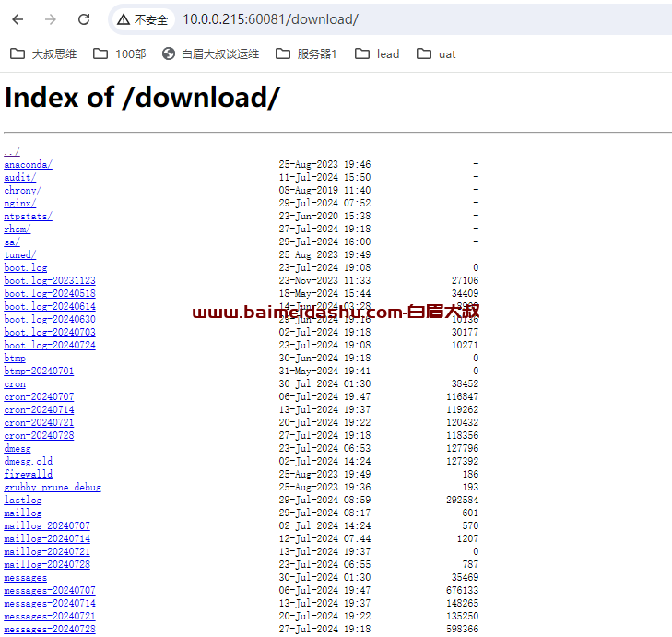Open the anaconda/ directory
Image resolution: width=672 pixels, height=637 pixels.
pos(28,165)
